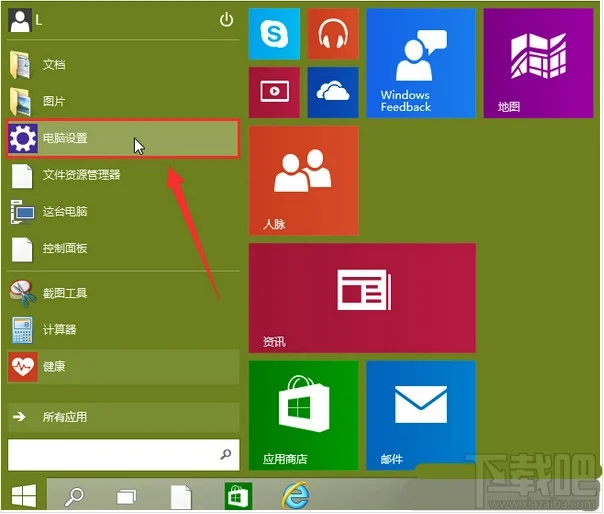Open 这台电脑 This PC
This screenshot has width=604, height=514.
pyautogui.click(x=123, y=212)
